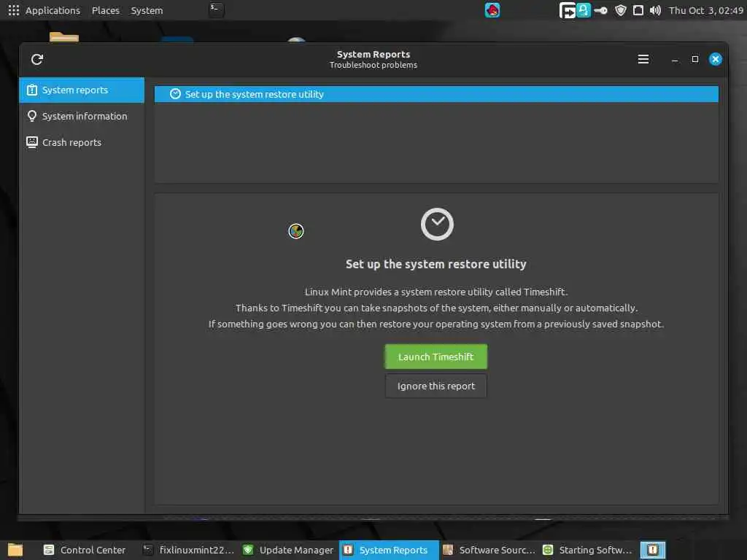
Task: Click the show desktop folder icon
Action: point(15,550)
